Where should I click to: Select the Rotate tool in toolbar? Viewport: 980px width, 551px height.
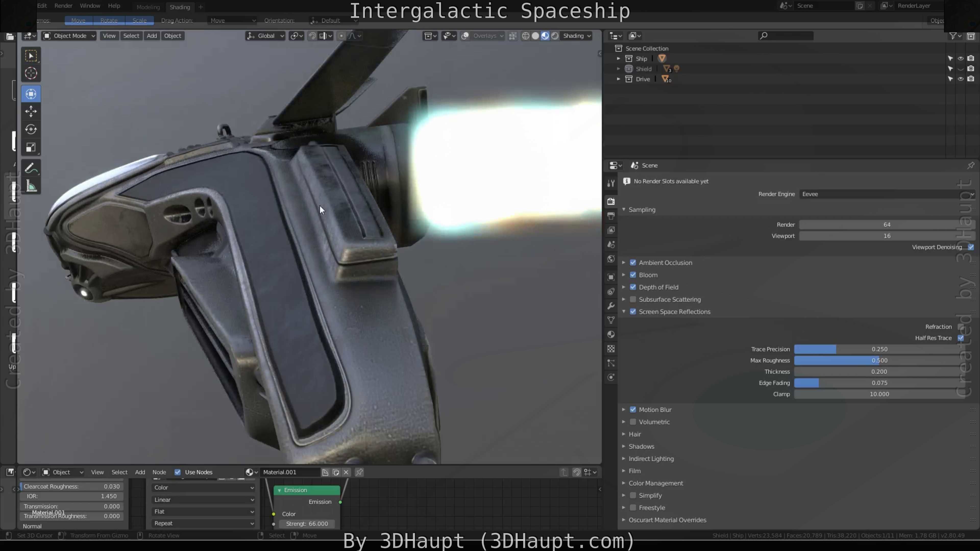[31, 129]
